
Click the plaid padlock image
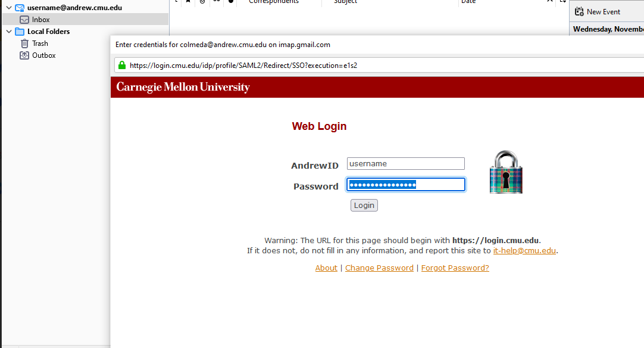point(505,172)
